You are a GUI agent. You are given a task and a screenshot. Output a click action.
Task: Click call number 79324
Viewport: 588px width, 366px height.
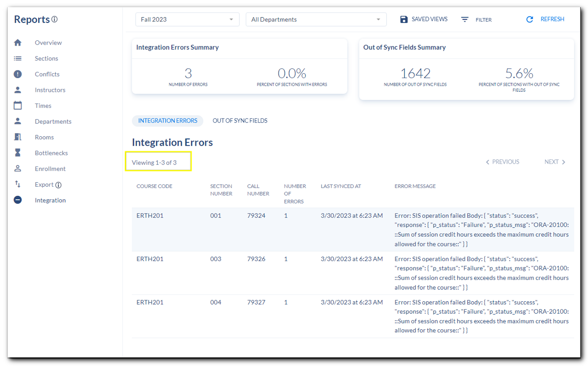tap(256, 216)
